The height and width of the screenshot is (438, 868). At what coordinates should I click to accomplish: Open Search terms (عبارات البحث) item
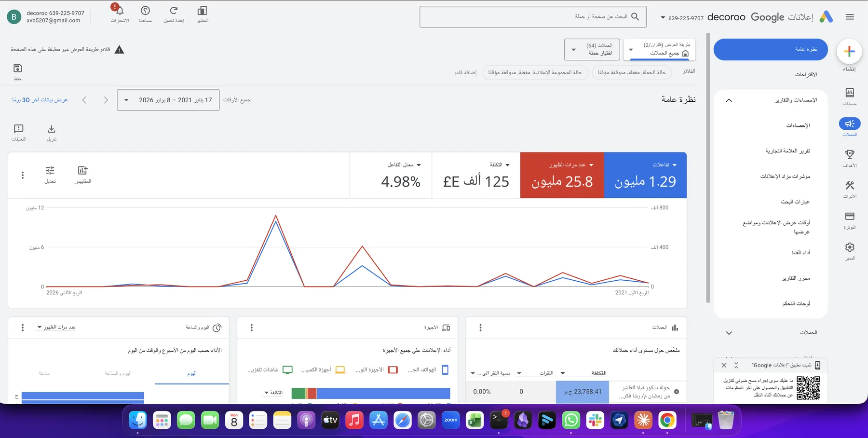795,202
